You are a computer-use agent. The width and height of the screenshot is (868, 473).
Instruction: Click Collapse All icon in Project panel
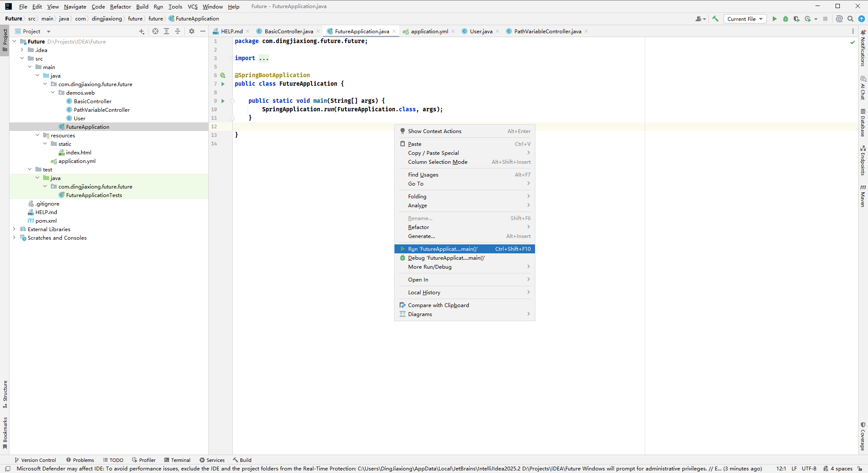pyautogui.click(x=178, y=31)
